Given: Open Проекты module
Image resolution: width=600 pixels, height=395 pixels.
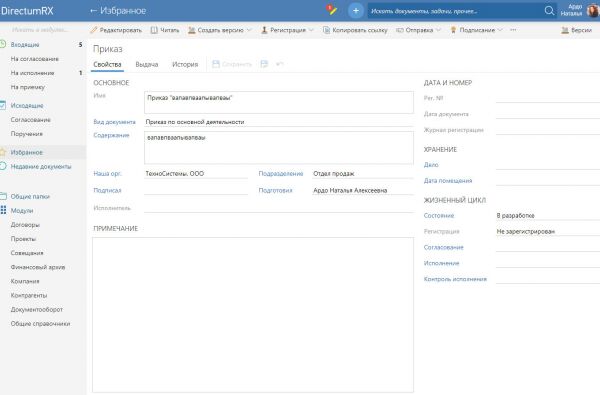Looking at the screenshot, I should (23, 239).
